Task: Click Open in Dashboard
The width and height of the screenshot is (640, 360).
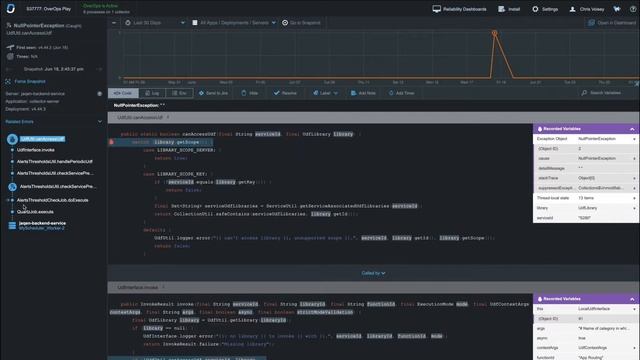Action: [x=612, y=23]
